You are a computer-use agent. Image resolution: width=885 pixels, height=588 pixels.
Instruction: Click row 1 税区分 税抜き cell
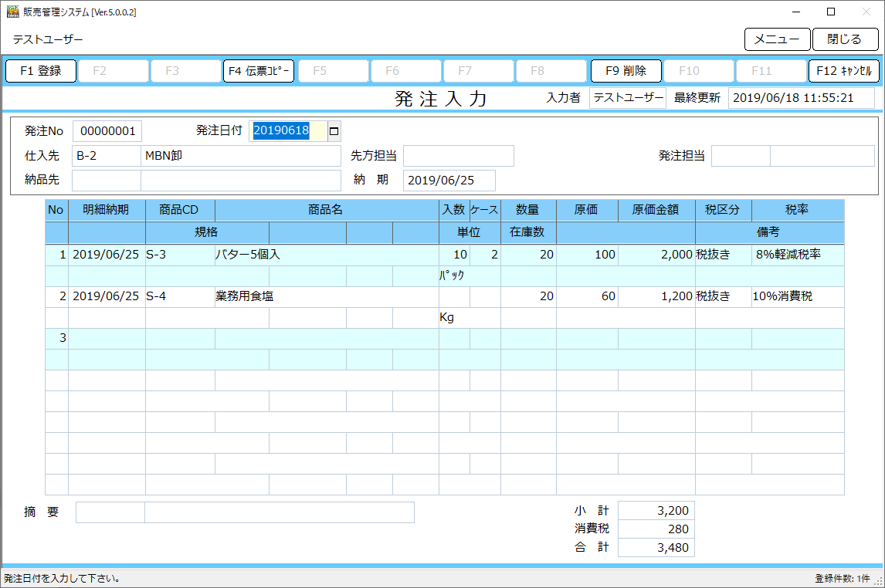point(723,255)
